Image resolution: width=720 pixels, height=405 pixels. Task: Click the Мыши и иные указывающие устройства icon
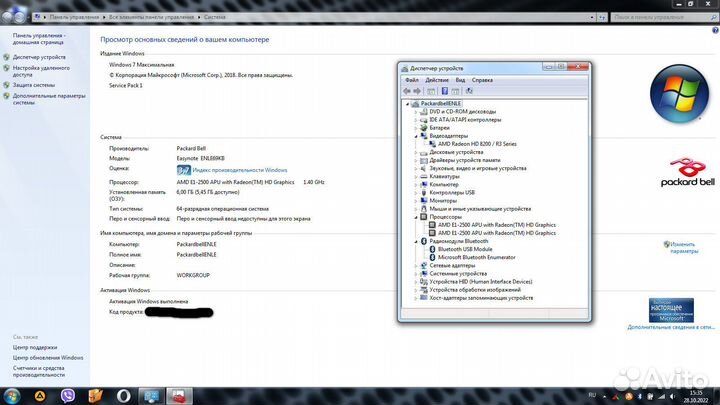[424, 208]
